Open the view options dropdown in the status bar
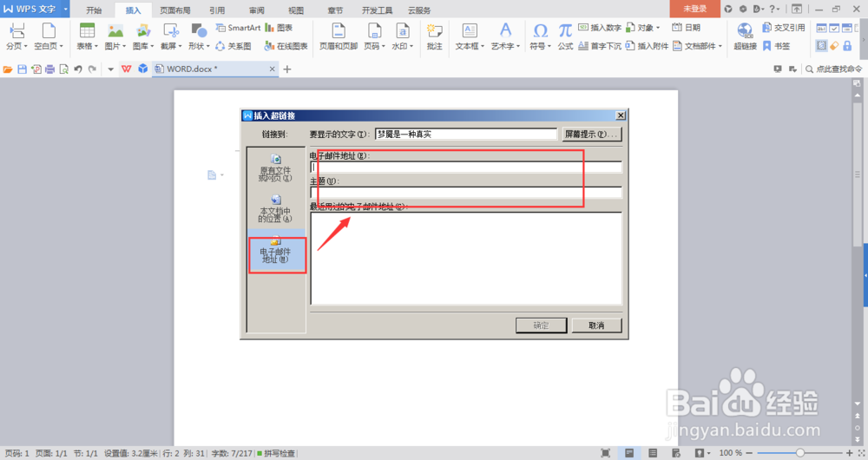 [702, 453]
